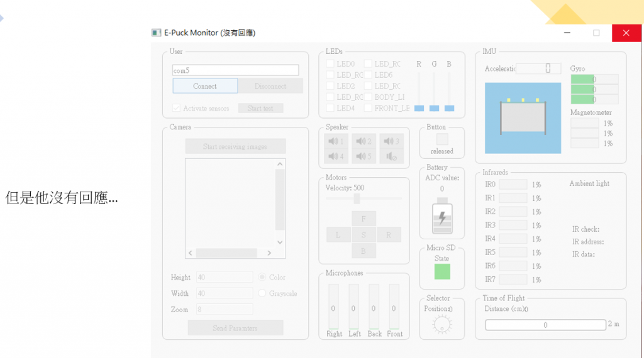Click the battery charging icon
Screen dimensions: 644x358
click(442, 217)
